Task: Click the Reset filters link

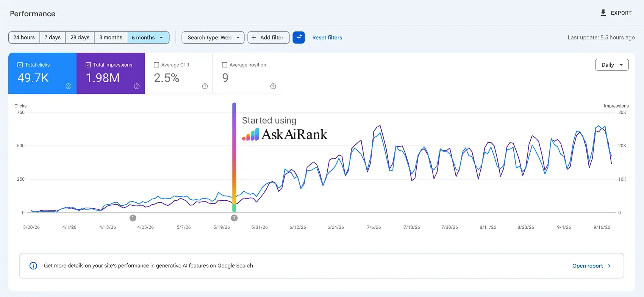Action: pos(327,38)
